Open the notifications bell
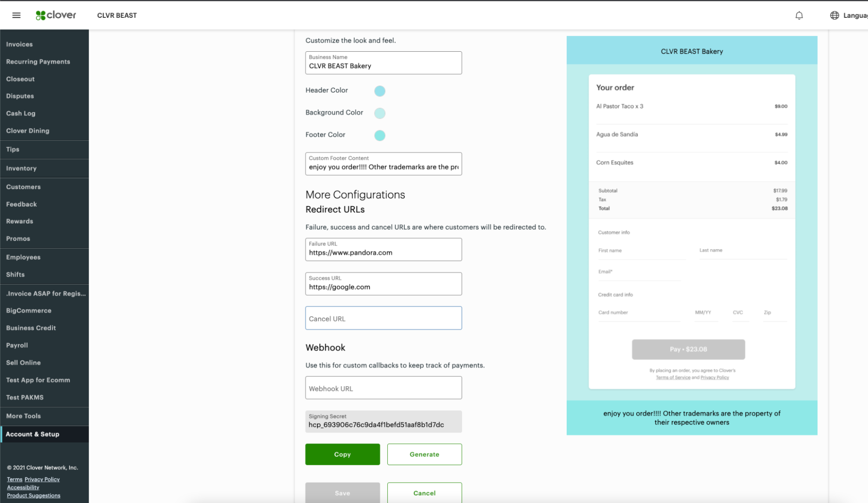The image size is (868, 503). coord(799,16)
